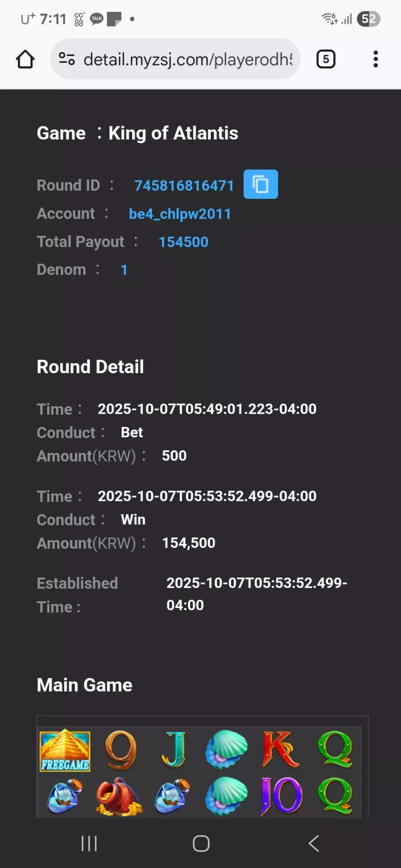Screen dimensions: 401x868
Task: Tap the treasure pot symbol
Action: click(x=118, y=796)
